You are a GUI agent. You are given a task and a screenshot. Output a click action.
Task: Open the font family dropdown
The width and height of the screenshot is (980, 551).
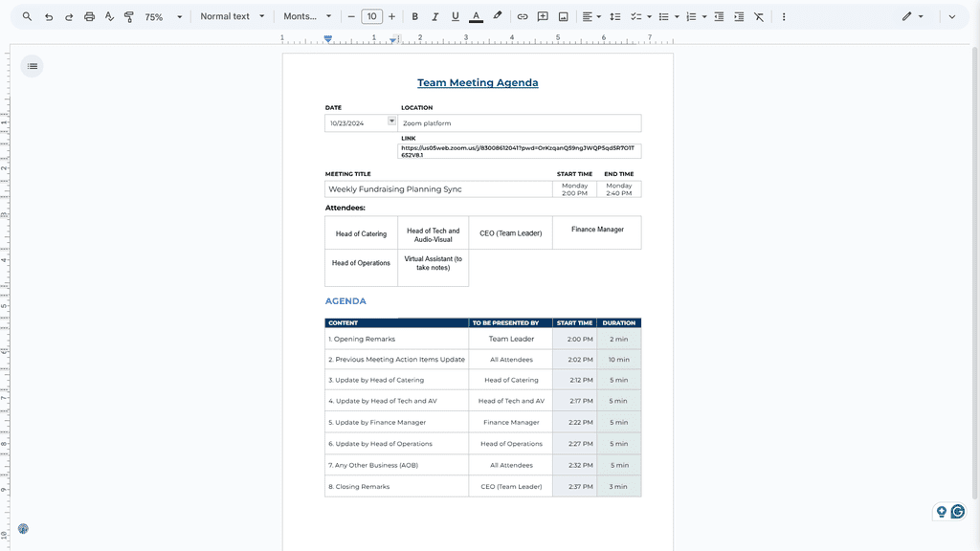tap(307, 17)
